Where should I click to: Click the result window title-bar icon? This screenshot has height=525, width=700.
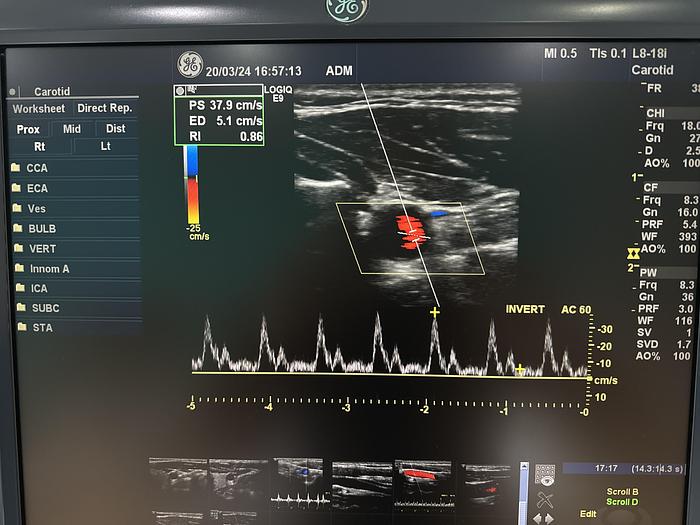[180, 91]
